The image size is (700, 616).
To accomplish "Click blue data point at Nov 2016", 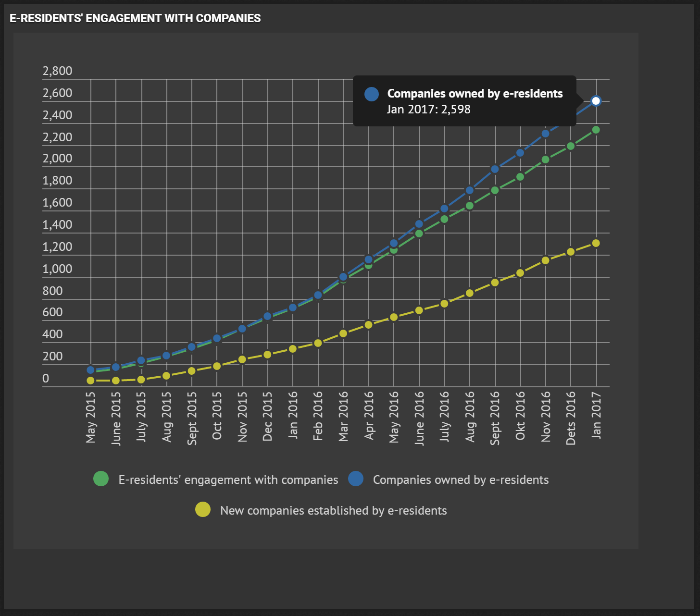I will pyautogui.click(x=545, y=134).
